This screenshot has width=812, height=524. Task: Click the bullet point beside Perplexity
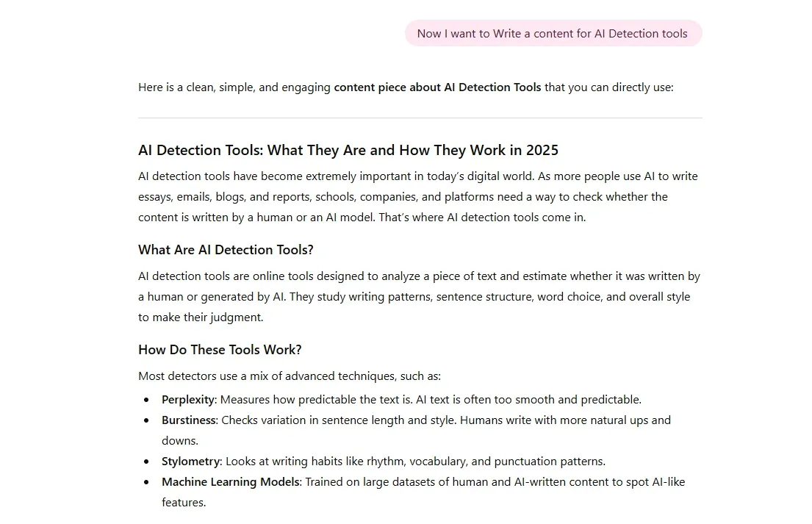coord(146,400)
